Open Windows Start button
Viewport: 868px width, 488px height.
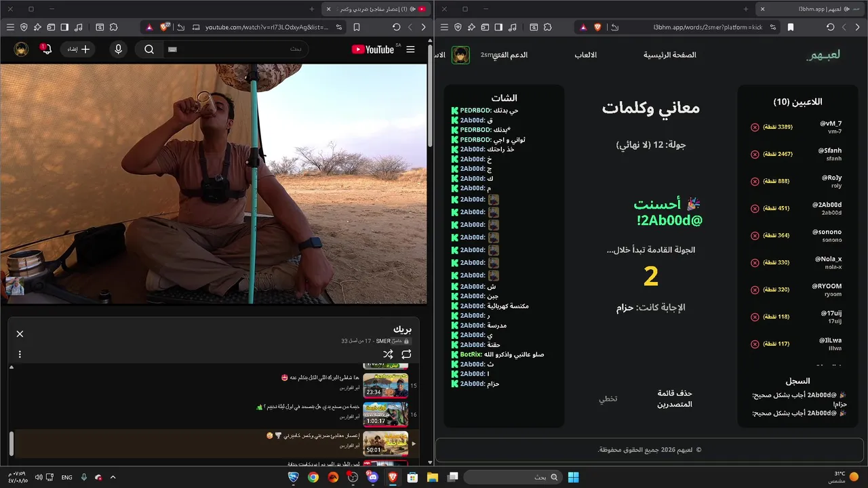(574, 477)
